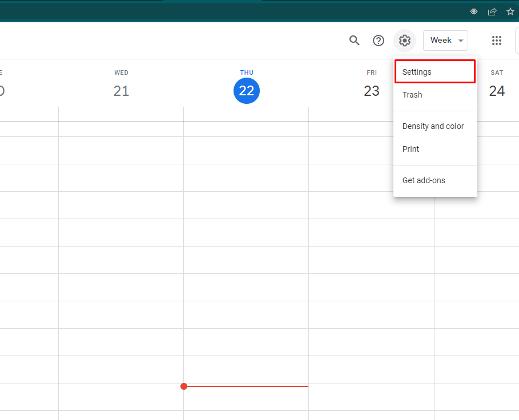Open the Google apps grid icon
Viewport: 519px width, 420px height.
tap(497, 41)
